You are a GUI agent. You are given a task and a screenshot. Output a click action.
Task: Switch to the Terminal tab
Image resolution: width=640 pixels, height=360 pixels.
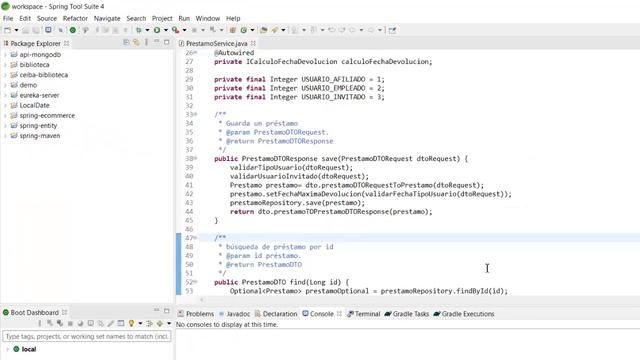[363, 314]
